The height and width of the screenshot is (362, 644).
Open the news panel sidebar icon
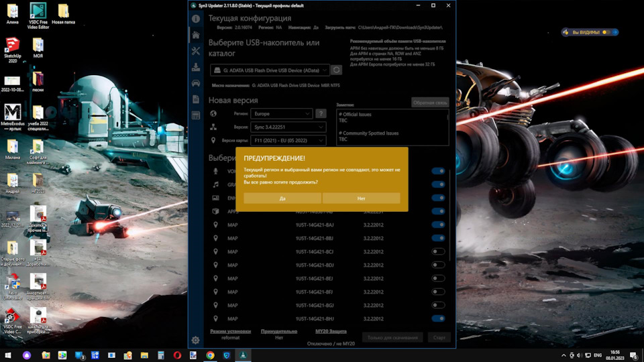[196, 115]
